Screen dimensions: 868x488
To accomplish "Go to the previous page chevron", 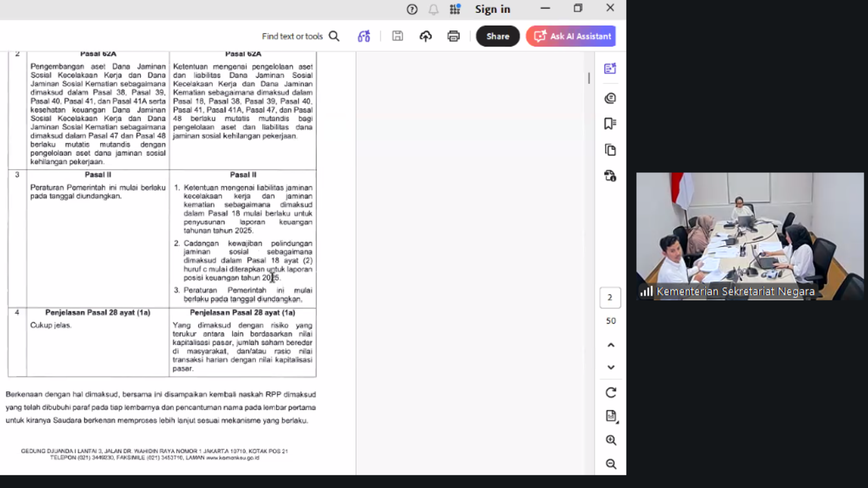I will (611, 345).
